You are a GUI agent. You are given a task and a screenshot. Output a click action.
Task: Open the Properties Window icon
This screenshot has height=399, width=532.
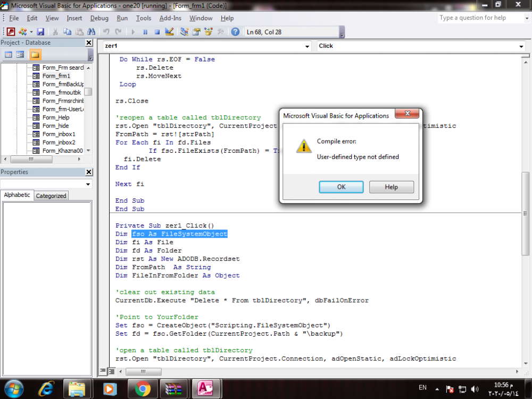(196, 31)
